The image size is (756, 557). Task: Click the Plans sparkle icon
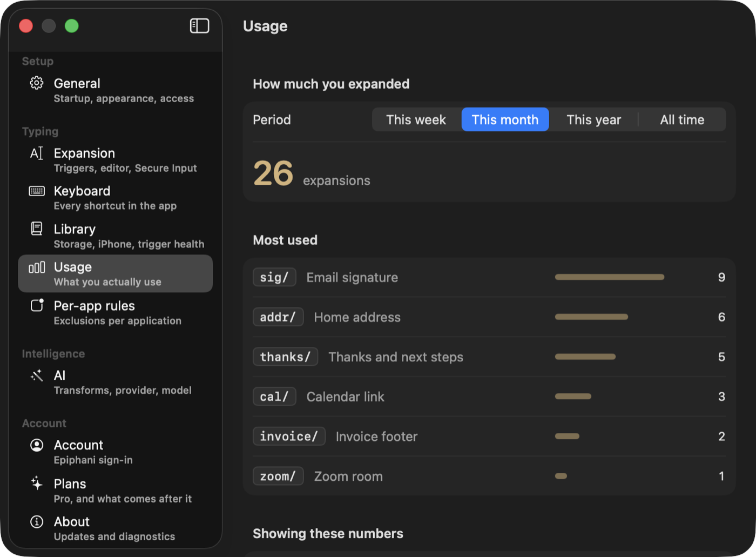(37, 483)
